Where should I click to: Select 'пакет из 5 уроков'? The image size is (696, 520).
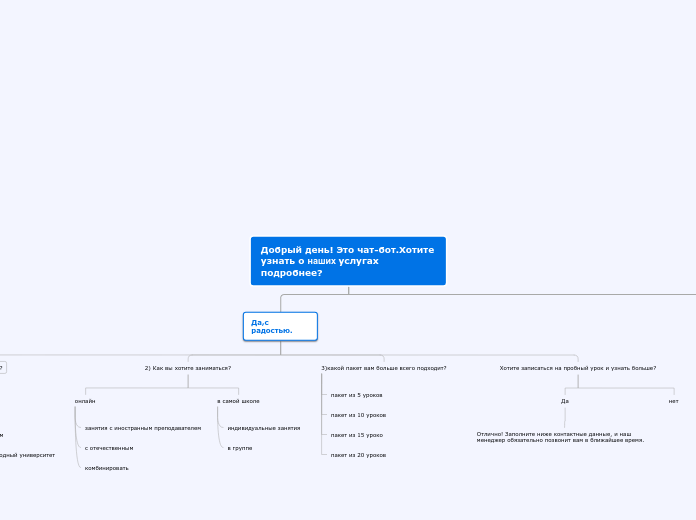coord(356,395)
